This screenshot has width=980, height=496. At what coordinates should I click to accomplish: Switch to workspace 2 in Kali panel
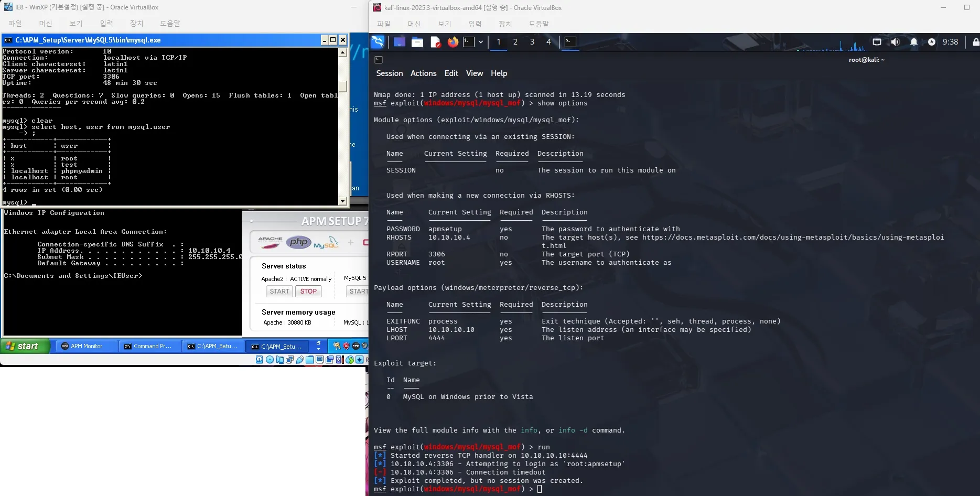click(x=515, y=42)
